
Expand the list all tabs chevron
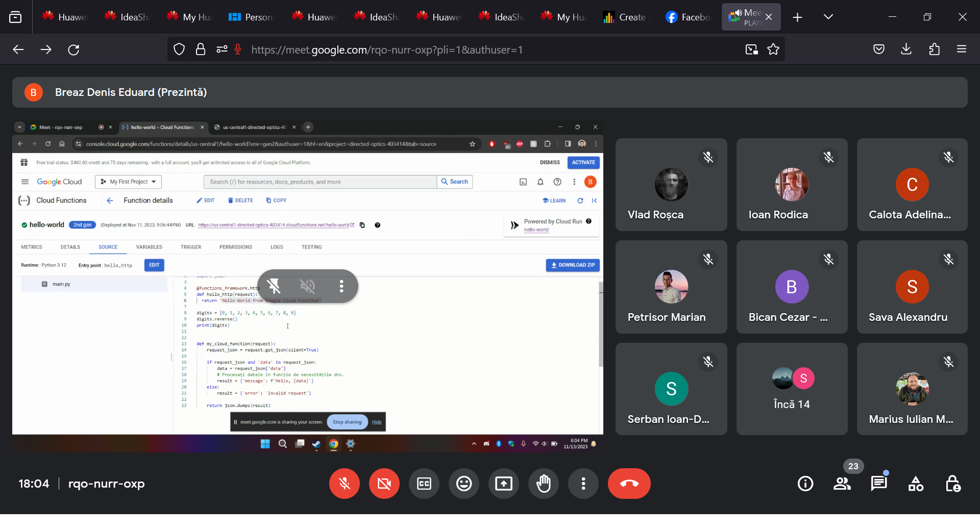click(x=828, y=17)
